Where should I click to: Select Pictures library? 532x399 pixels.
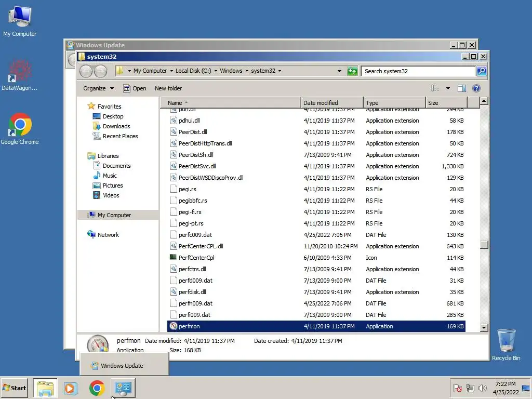click(113, 185)
